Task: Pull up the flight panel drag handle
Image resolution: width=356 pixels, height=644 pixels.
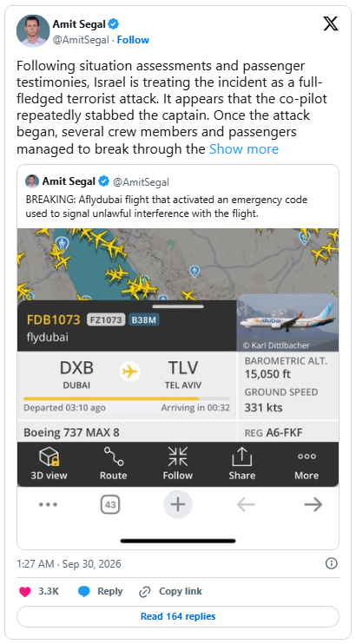Action: (178, 306)
